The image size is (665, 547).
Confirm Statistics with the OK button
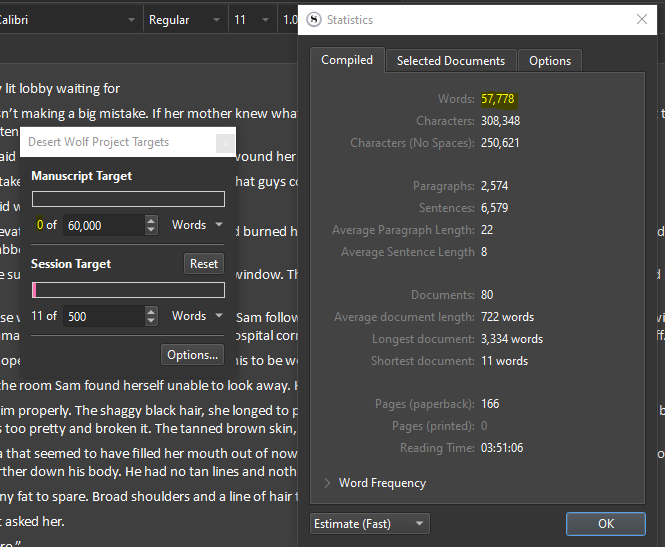click(606, 524)
